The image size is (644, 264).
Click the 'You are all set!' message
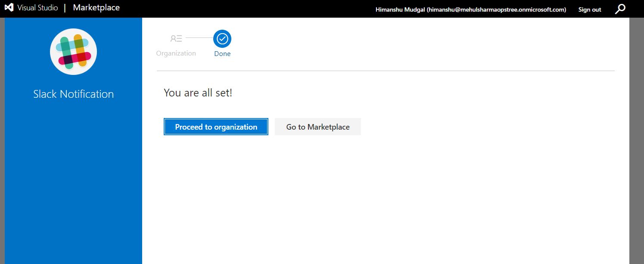pos(198,93)
